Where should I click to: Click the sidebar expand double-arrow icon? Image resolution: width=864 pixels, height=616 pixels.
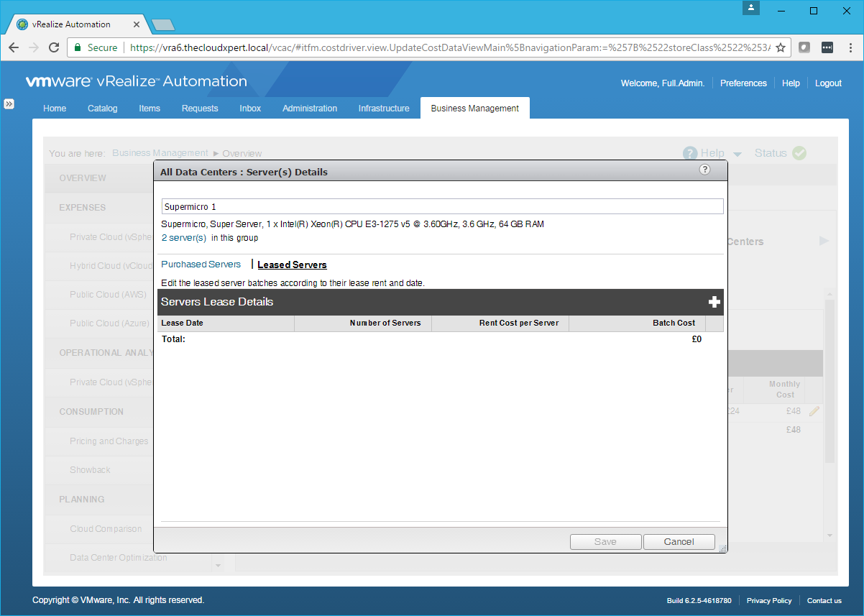(9, 104)
